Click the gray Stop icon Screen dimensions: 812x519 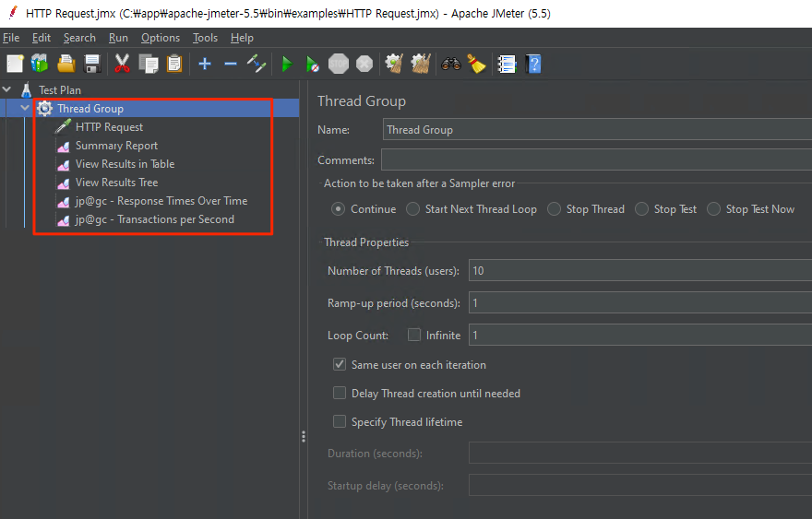339,65
